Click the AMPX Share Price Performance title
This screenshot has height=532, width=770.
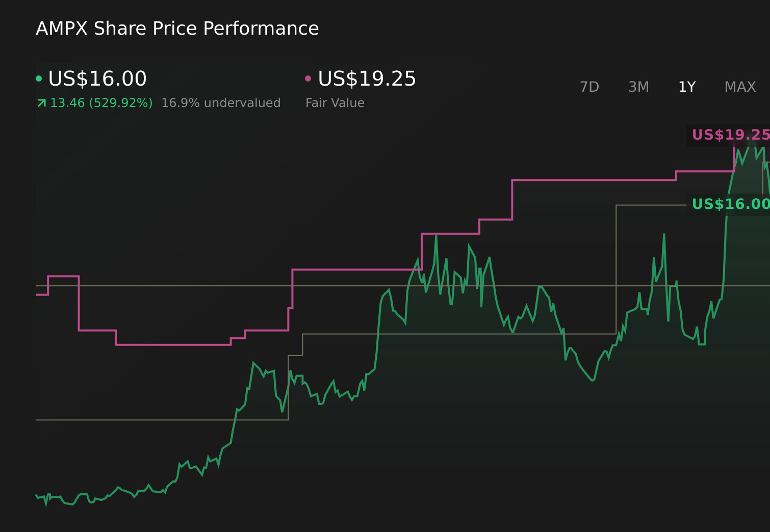tap(177, 28)
